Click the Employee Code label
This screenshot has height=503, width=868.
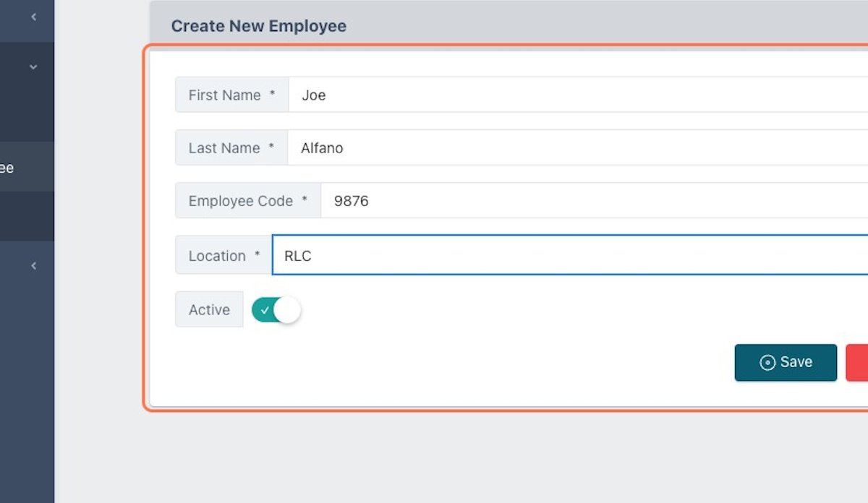tap(248, 200)
